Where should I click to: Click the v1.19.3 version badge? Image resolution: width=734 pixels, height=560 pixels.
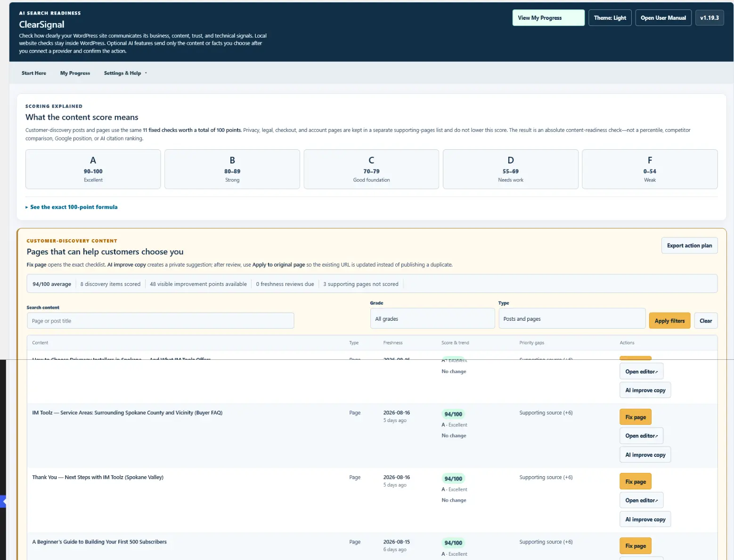[709, 18]
